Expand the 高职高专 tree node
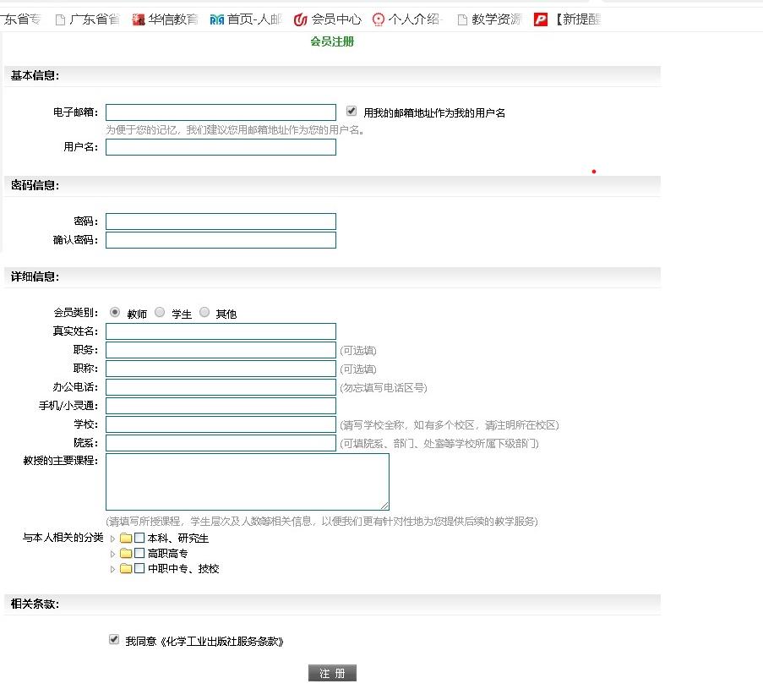The height and width of the screenshot is (700, 763). click(112, 553)
